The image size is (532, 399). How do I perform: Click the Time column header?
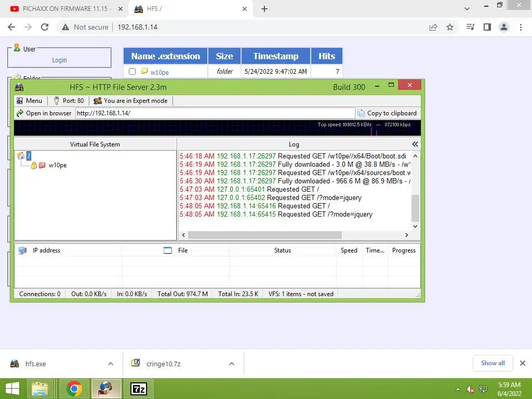click(375, 250)
